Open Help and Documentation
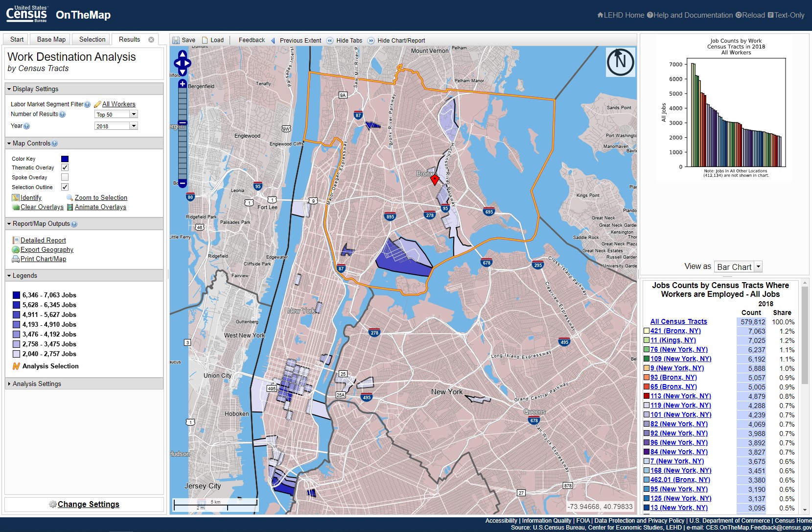 click(x=690, y=15)
